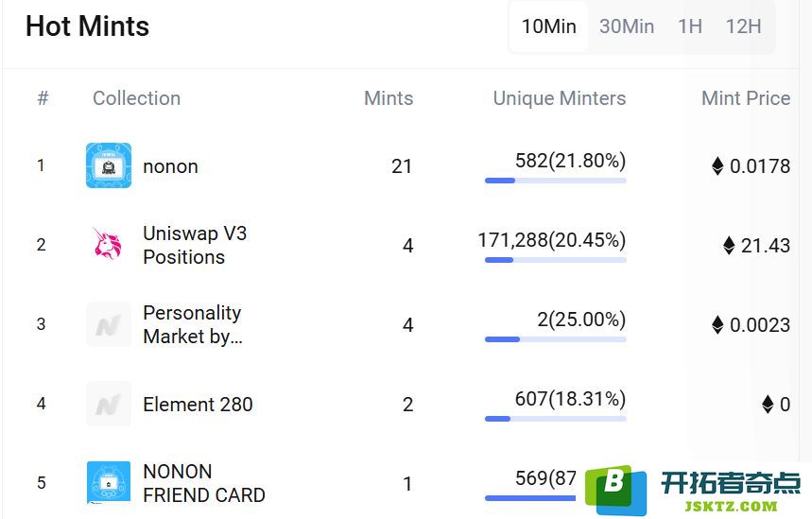Screen dimensions: 812x519
Task: Click the nonon unique minters progress bar
Action: coord(555,180)
